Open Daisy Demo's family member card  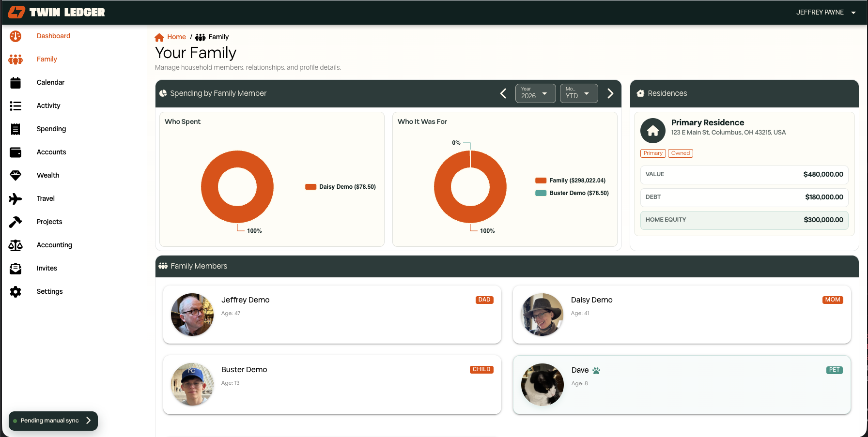[682, 315]
